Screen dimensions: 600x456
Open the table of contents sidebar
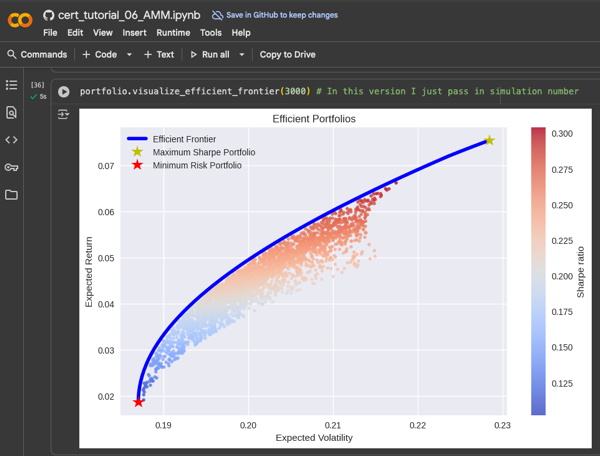(12, 85)
